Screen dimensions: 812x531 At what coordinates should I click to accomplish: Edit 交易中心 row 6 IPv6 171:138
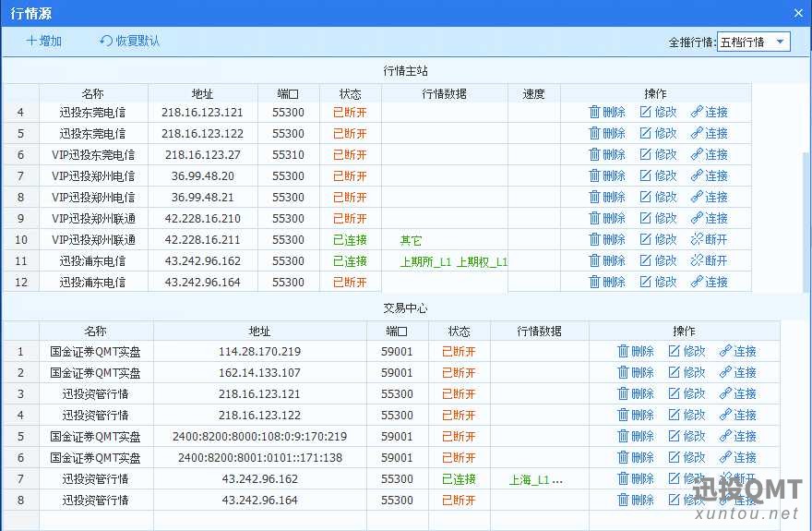click(x=687, y=457)
